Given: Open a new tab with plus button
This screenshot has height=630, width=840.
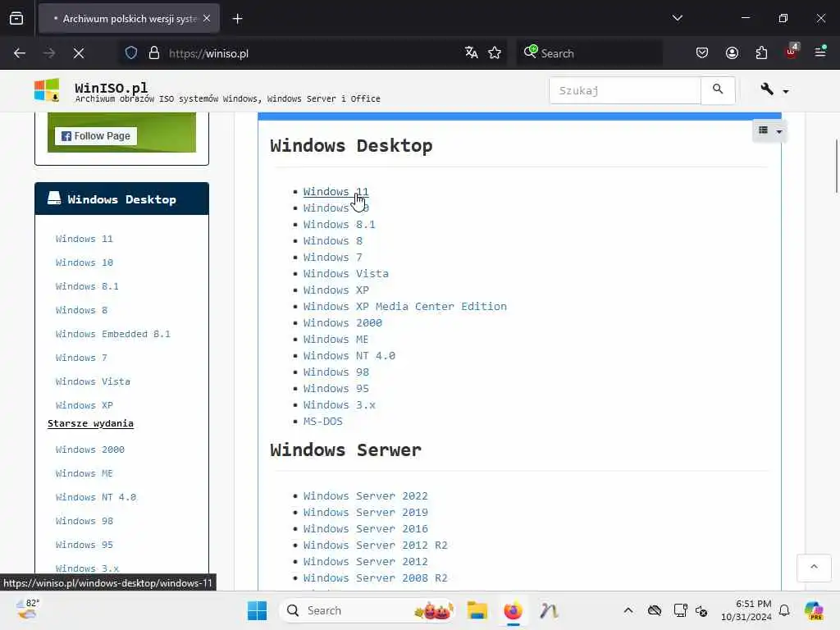Looking at the screenshot, I should pyautogui.click(x=237, y=19).
